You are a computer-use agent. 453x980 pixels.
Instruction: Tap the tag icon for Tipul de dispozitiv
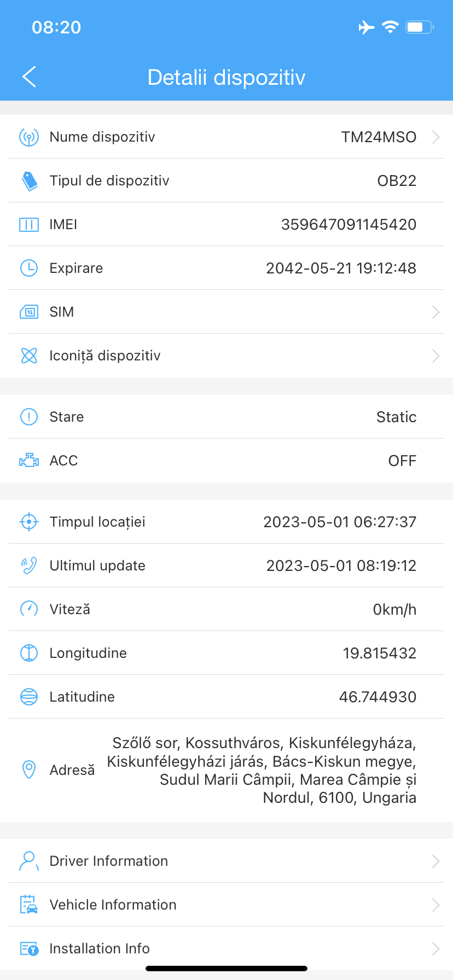point(29,180)
